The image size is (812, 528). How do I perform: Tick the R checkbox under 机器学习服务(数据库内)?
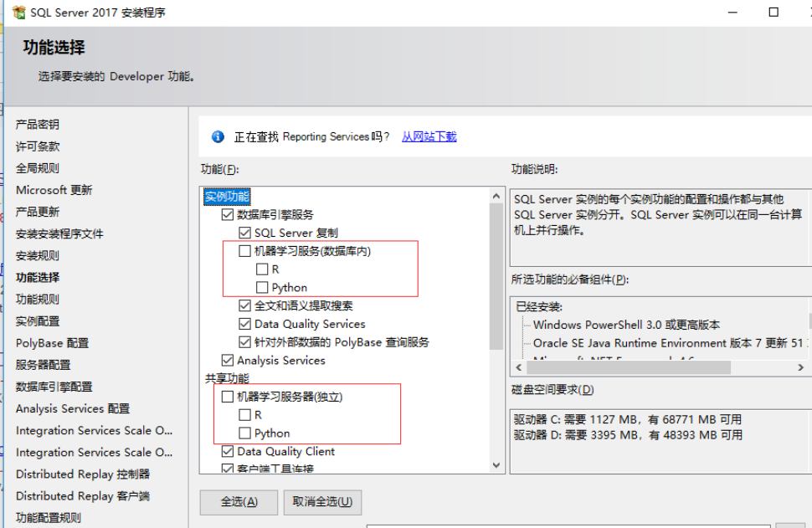pyautogui.click(x=262, y=269)
